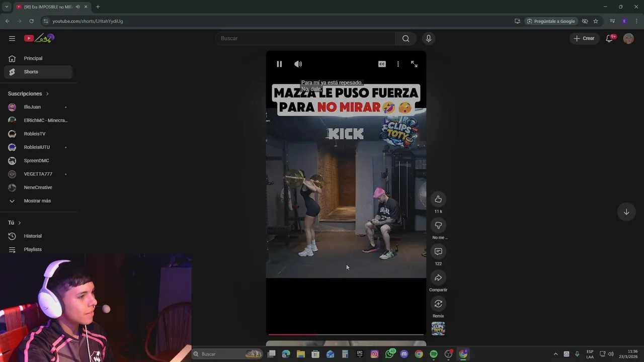The image size is (644, 362).
Task: Show hidden system tray icons chevron
Action: 555,354
